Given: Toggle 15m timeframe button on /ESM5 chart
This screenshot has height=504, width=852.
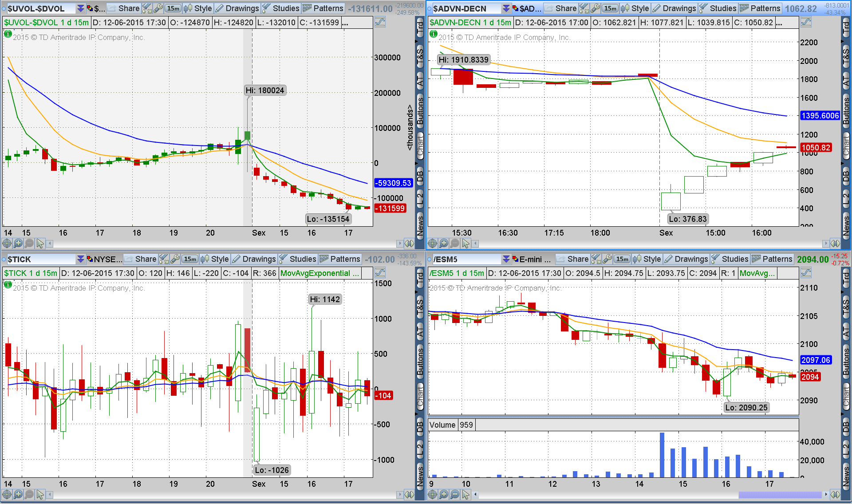Looking at the screenshot, I should (x=622, y=259).
